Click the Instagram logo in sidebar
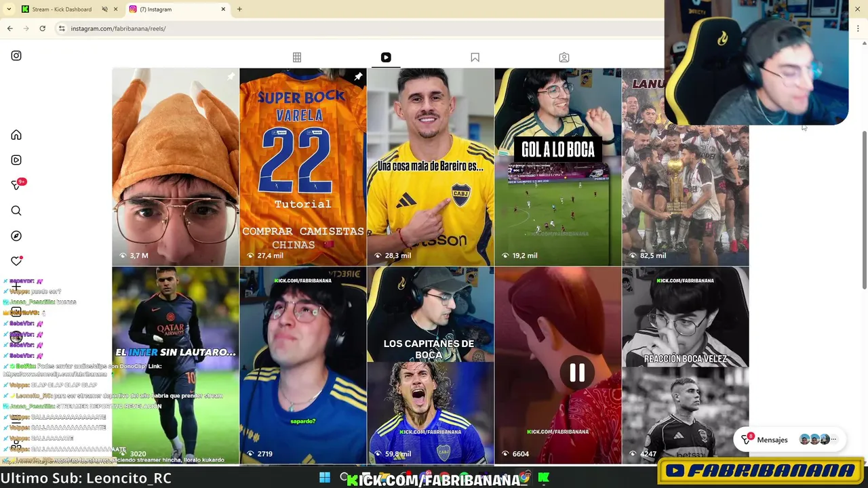The image size is (868, 488). [16, 56]
